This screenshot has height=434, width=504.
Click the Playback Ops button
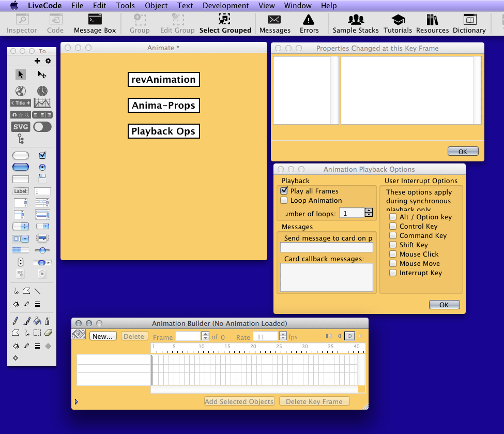point(164,131)
